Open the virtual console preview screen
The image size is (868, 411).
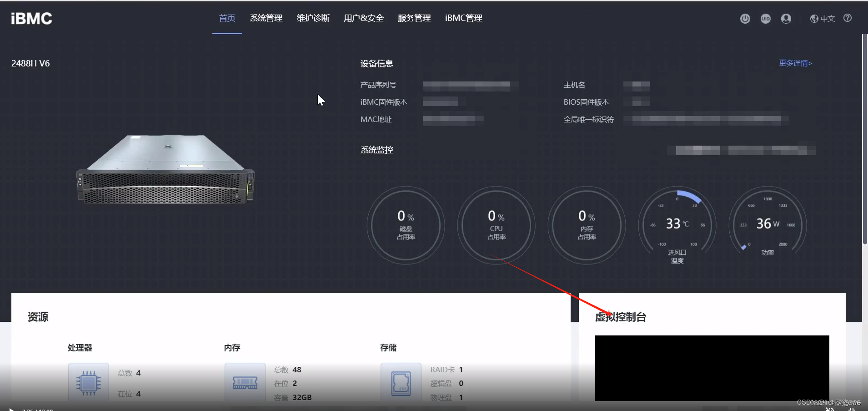click(x=712, y=368)
